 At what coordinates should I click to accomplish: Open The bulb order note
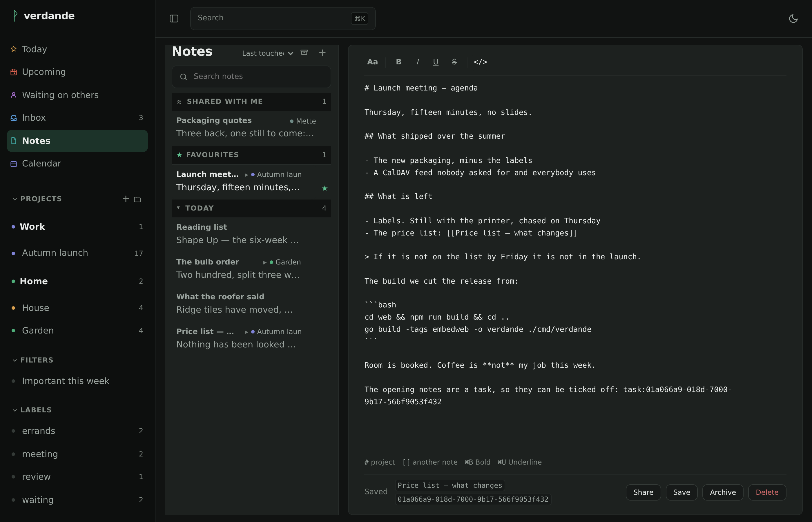click(251, 269)
